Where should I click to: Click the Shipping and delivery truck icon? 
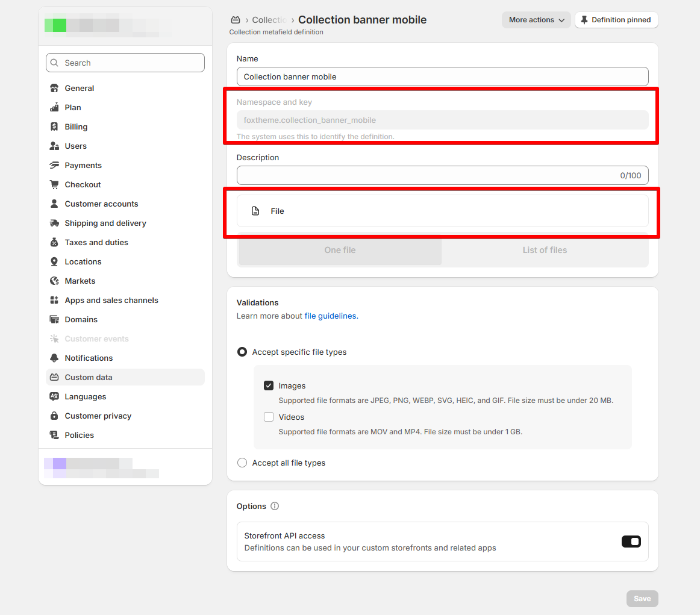[x=54, y=223]
